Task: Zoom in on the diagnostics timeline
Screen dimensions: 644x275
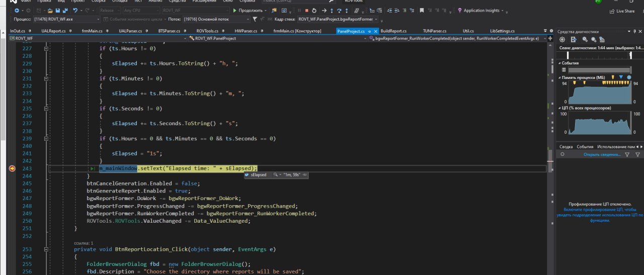Action: (x=585, y=39)
